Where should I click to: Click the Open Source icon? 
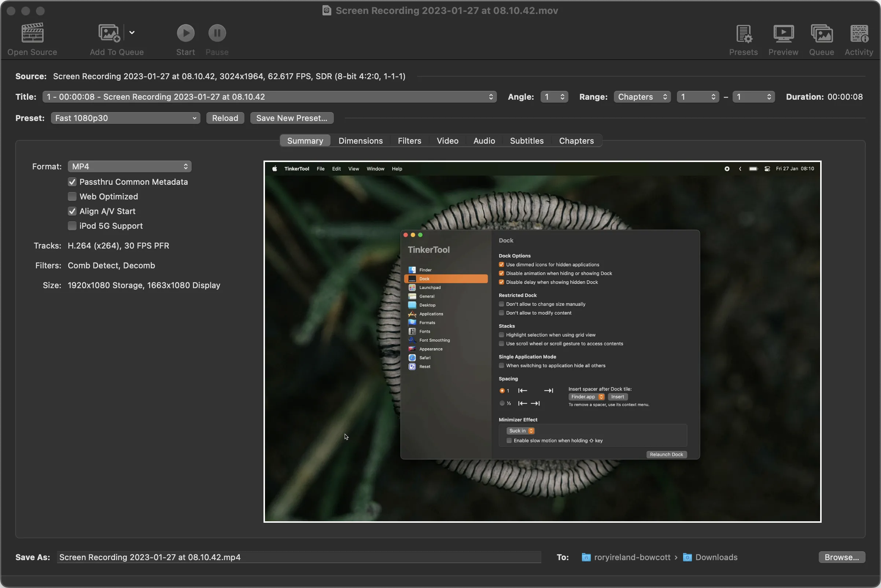[32, 37]
